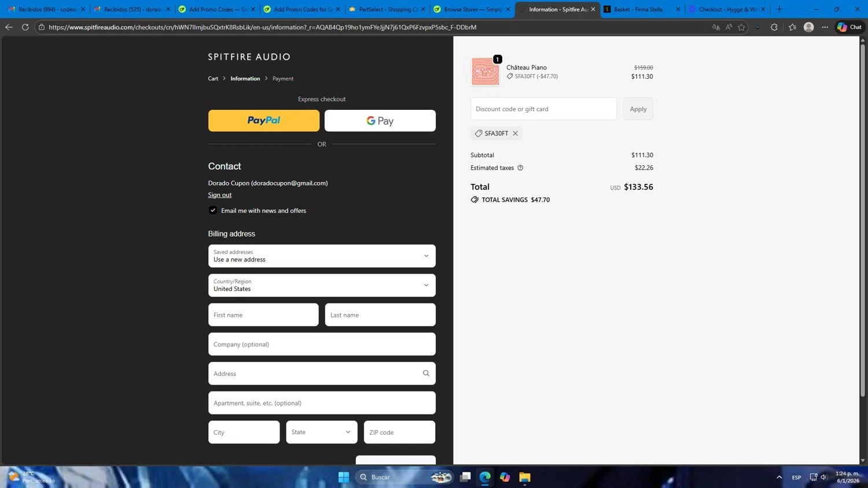The width and height of the screenshot is (868, 488).
Task: Switch to PartSelect Shopping Cart tab
Action: (x=387, y=9)
